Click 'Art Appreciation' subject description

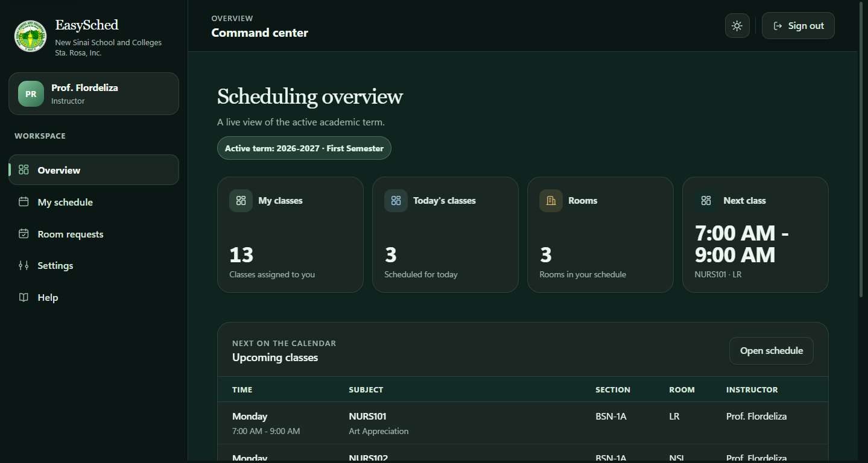click(379, 431)
